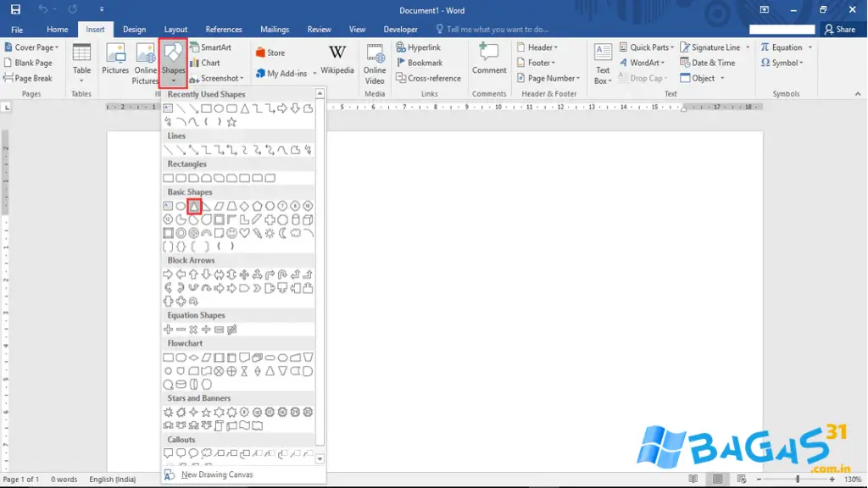
Task: Select the highlighted Isosceles Triangle shape
Action: [x=194, y=206]
